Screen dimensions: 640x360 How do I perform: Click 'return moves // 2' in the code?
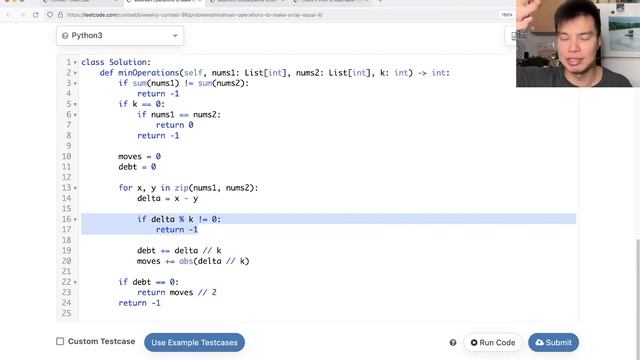(x=177, y=292)
